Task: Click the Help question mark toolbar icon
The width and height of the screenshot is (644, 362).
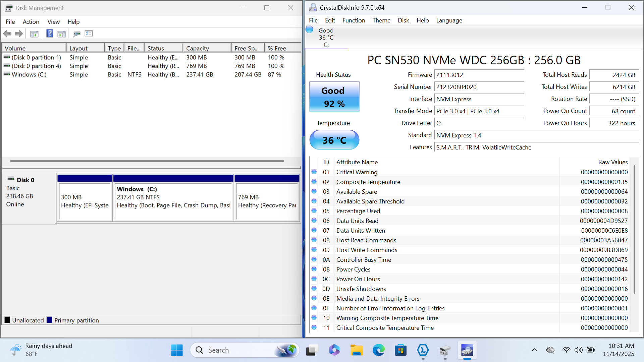Action: pyautogui.click(x=50, y=34)
